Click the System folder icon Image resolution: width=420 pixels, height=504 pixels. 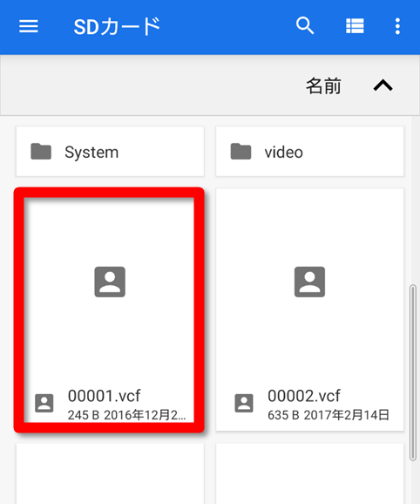tap(41, 152)
